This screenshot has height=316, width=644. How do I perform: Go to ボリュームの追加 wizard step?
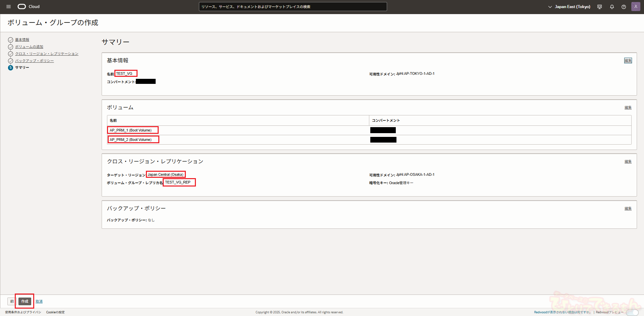pos(29,47)
